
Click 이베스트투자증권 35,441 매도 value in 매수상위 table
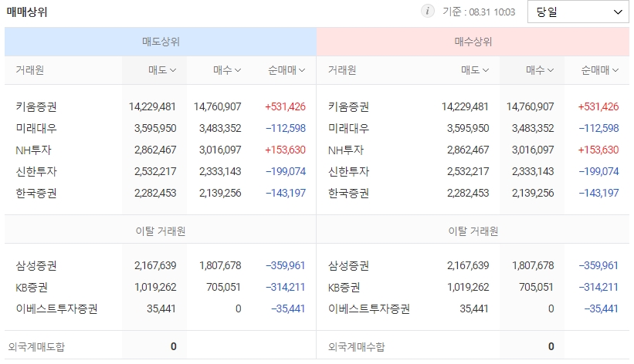[474, 308]
